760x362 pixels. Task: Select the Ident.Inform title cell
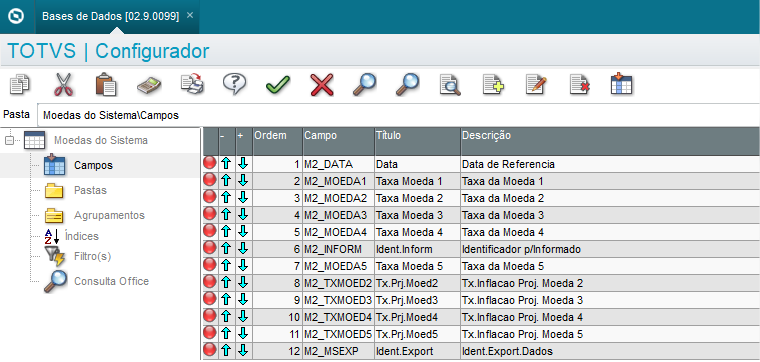[x=417, y=249]
